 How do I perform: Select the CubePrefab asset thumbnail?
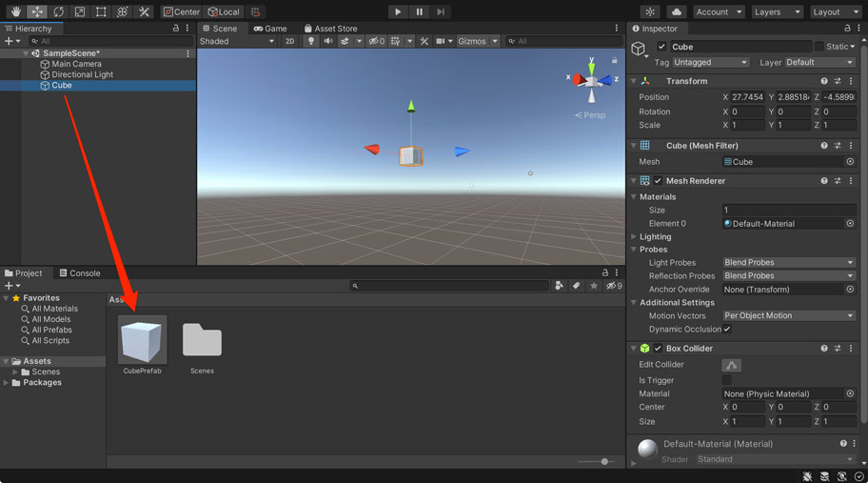(x=142, y=339)
